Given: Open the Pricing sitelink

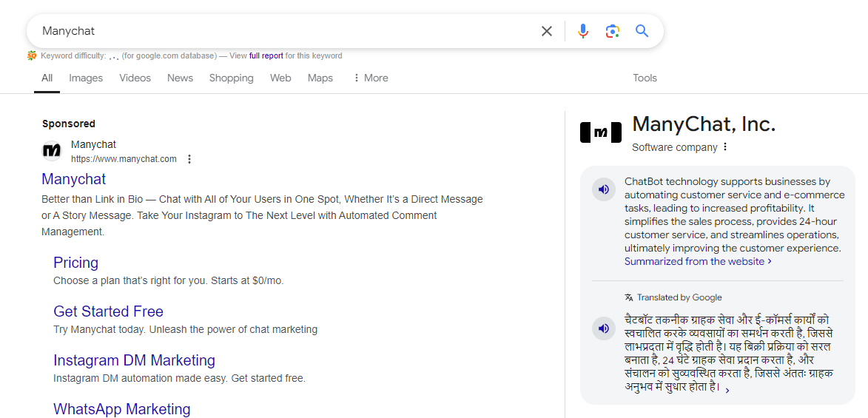Looking at the screenshot, I should pos(75,263).
